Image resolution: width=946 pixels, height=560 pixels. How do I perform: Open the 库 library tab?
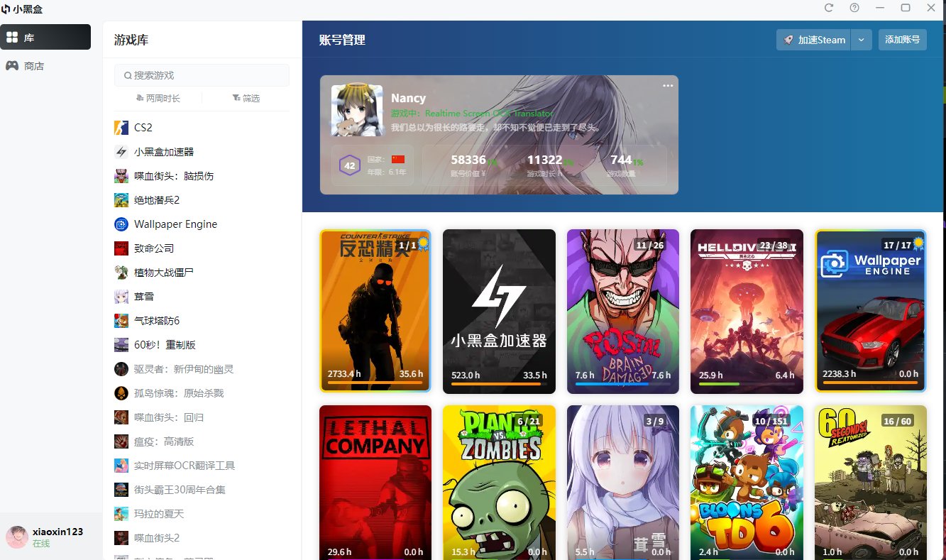(x=45, y=38)
